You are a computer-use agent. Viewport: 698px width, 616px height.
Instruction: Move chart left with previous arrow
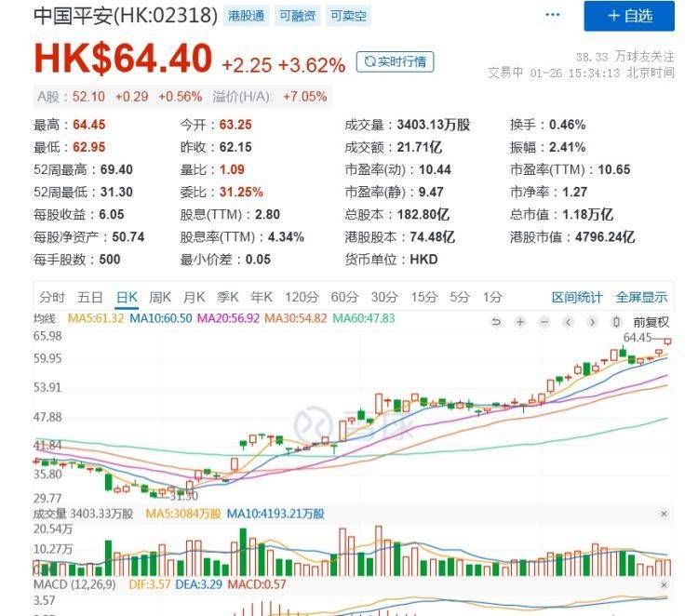[x=568, y=322]
